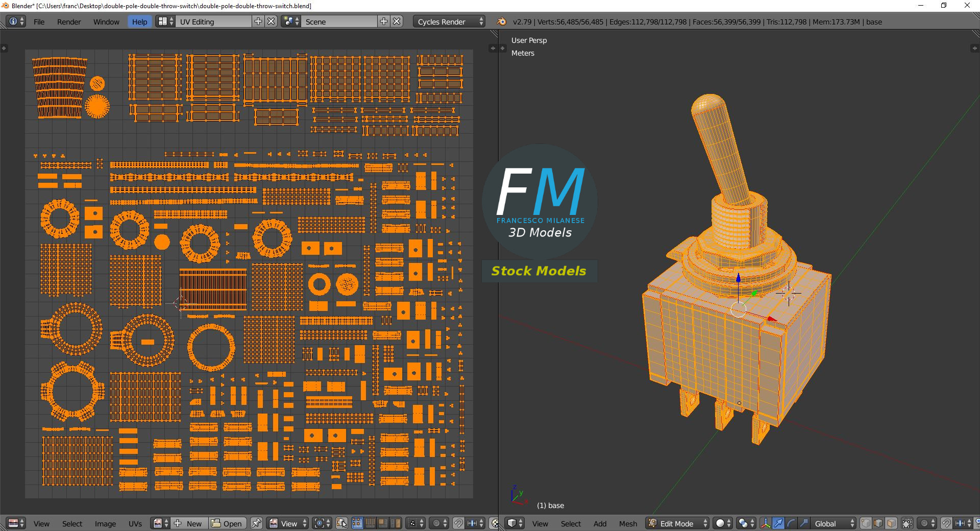Image resolution: width=980 pixels, height=531 pixels.
Task: Open the UVs menu
Action: pyautogui.click(x=135, y=523)
